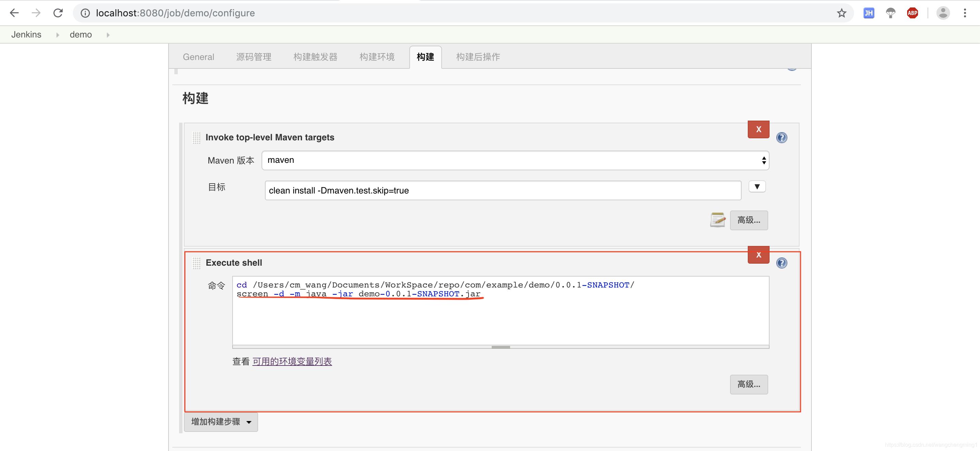Delete the Invoke Maven targets build step

pyautogui.click(x=758, y=129)
